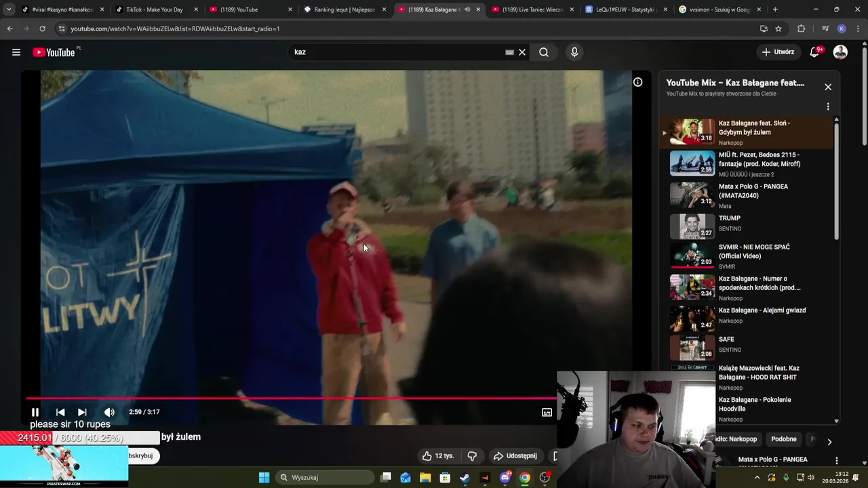Open the browser extensions puzzle menu

tap(801, 29)
